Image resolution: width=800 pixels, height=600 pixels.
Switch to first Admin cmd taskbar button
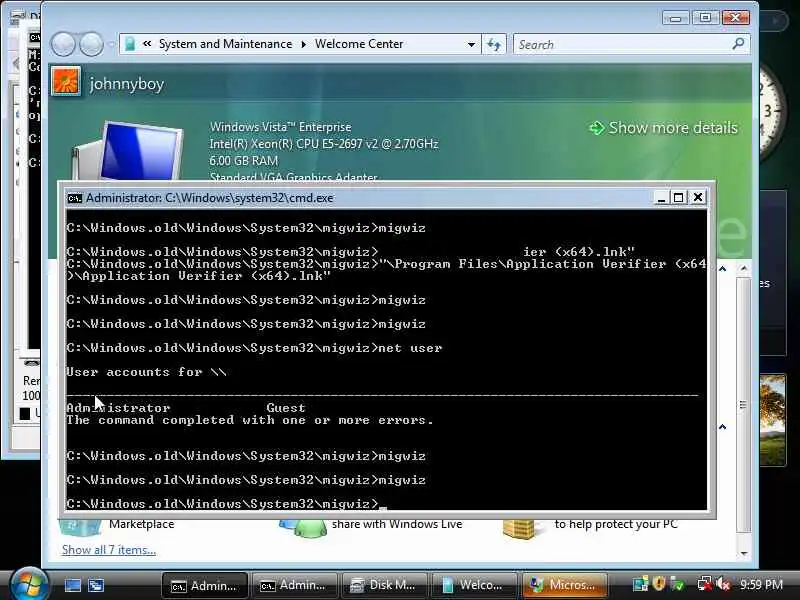(x=205, y=585)
